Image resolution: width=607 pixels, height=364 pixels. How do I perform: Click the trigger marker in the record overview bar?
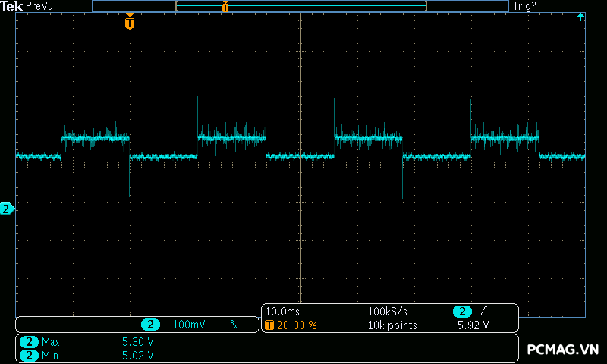pyautogui.click(x=225, y=7)
